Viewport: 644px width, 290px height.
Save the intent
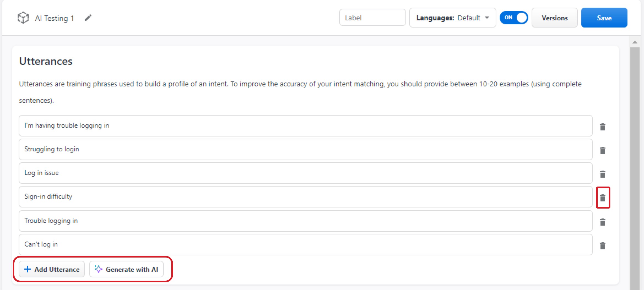[604, 18]
